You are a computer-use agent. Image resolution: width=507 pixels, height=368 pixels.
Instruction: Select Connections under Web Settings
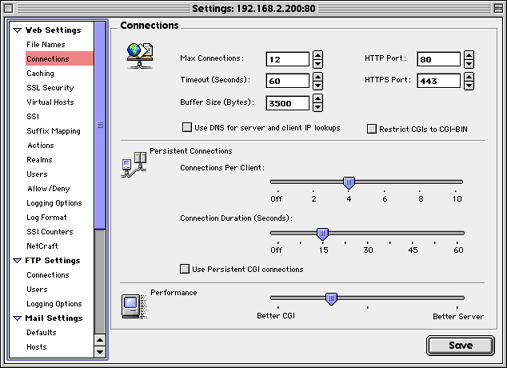pyautogui.click(x=59, y=59)
